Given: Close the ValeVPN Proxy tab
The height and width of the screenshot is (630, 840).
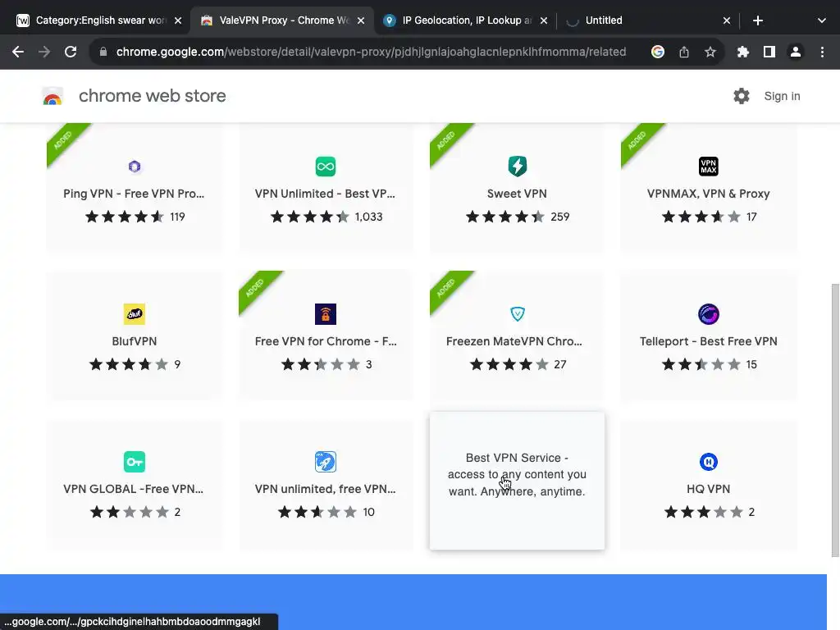Looking at the screenshot, I should [x=361, y=21].
